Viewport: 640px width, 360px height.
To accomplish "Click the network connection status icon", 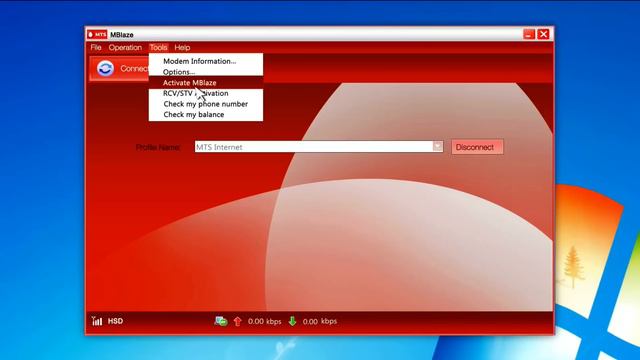I will pos(221,321).
